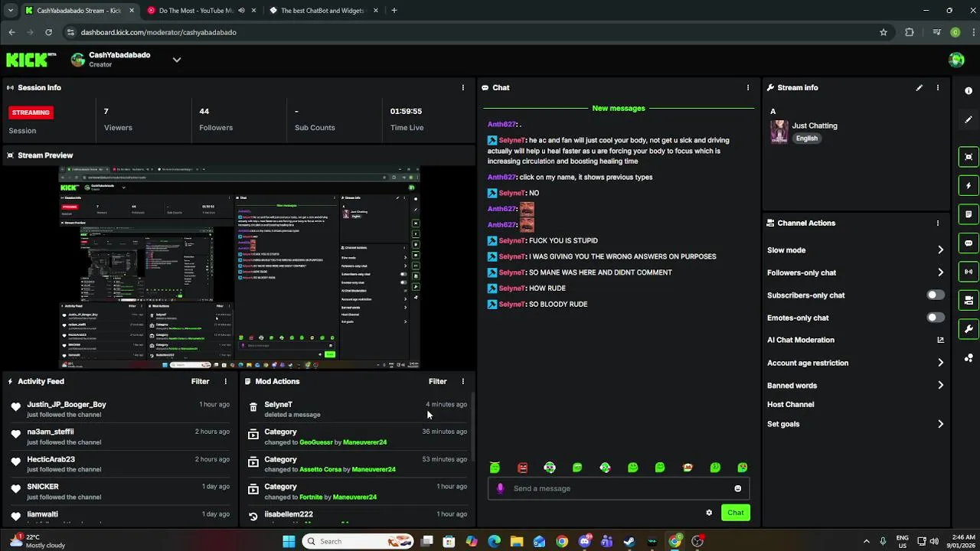Screen dimensions: 980x551
Task: Open Channel Actions three-dot menu
Action: [x=938, y=223]
